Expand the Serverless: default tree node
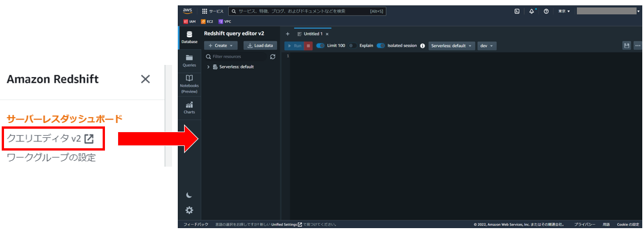 click(x=208, y=67)
